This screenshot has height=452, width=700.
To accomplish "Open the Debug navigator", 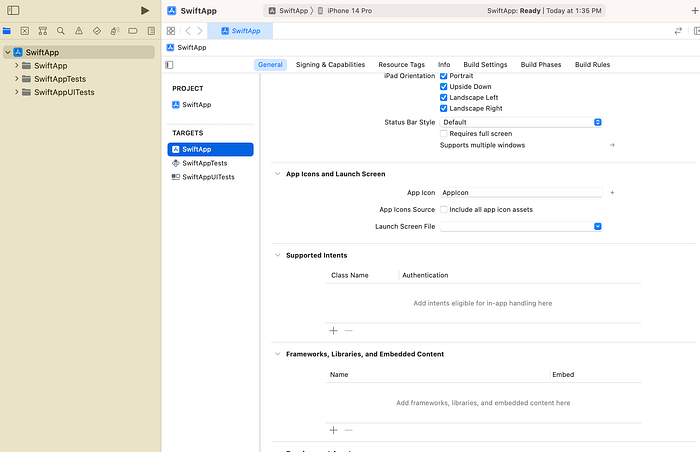I will point(115,31).
